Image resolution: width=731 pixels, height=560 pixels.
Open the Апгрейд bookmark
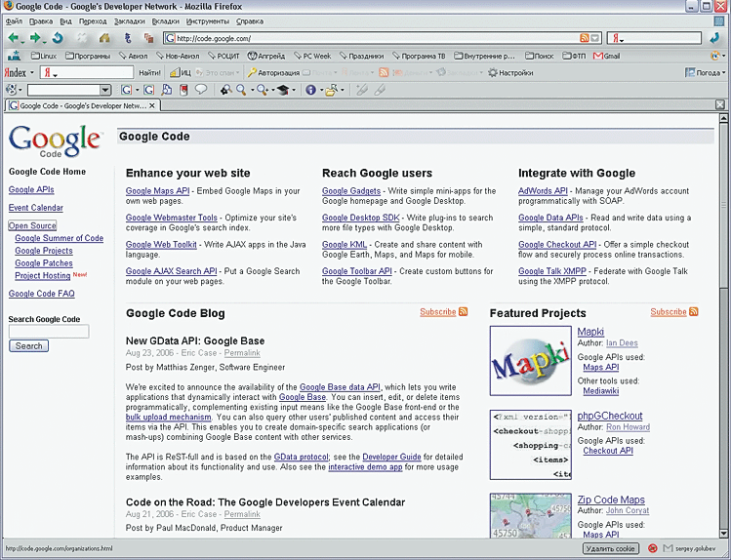(265, 56)
